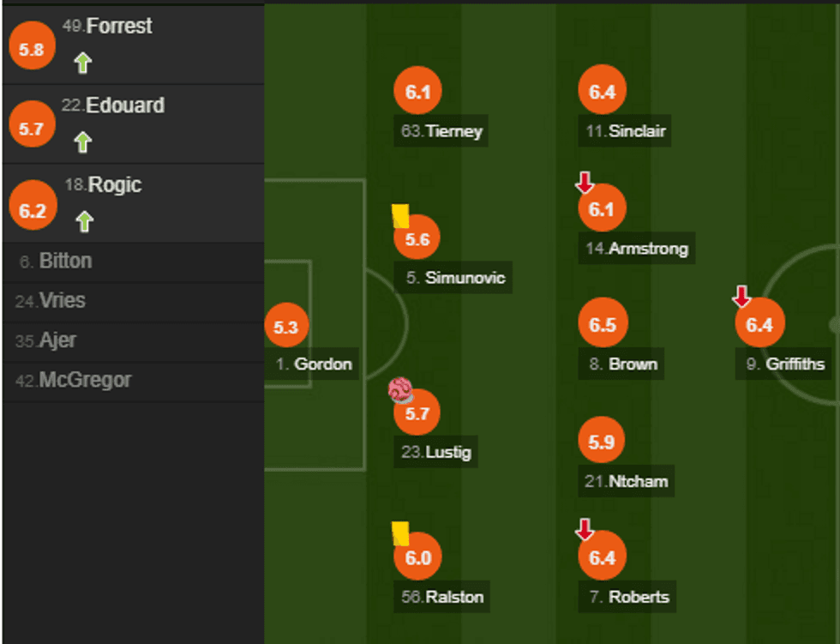
Task: Click Edouard's green substituted-on arrow
Action: click(x=82, y=141)
